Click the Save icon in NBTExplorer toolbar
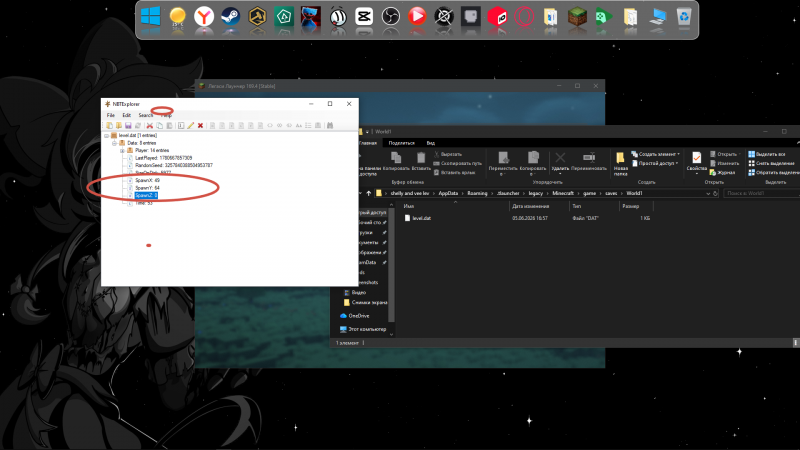The image size is (800, 450). pos(128,126)
